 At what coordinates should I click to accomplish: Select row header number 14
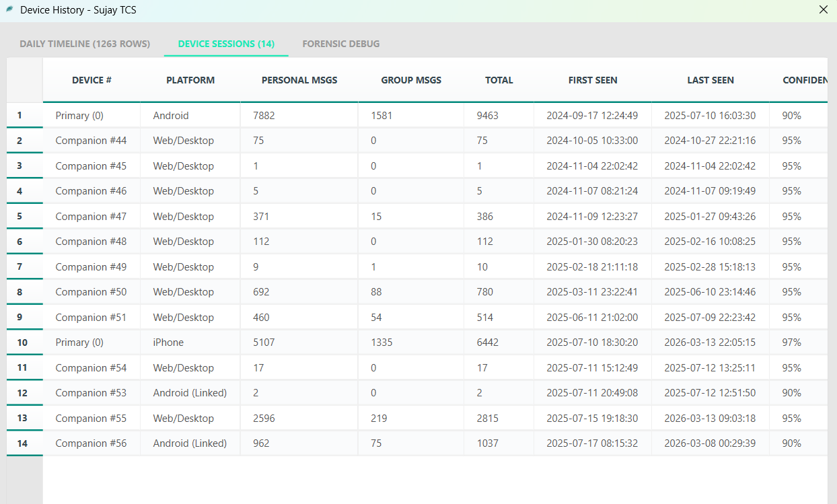[25, 443]
